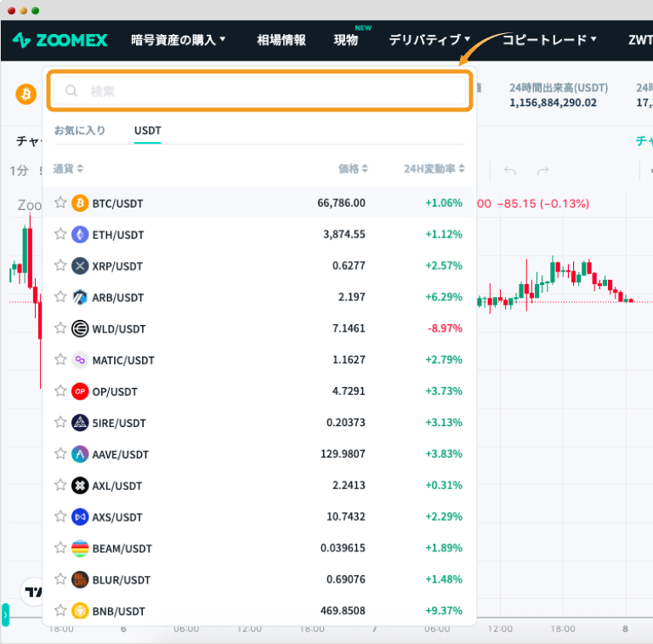Select the BTC/USDT pair name

click(x=117, y=203)
